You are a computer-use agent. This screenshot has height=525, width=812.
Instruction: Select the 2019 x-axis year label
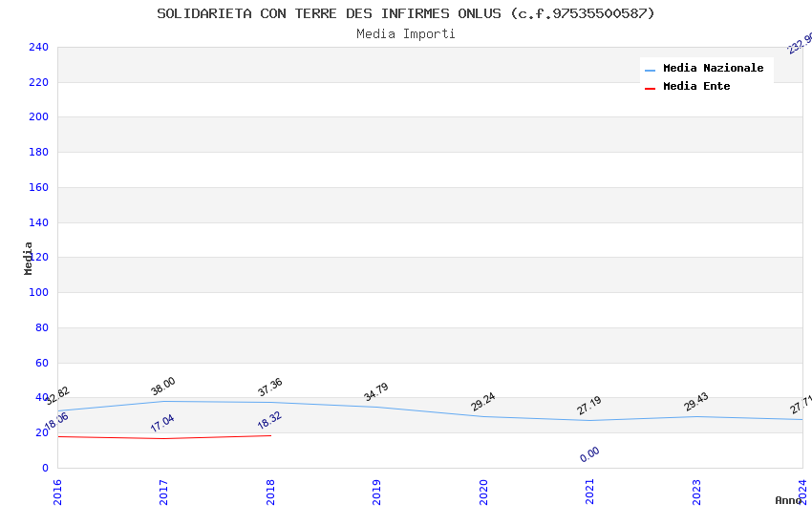pos(376,492)
